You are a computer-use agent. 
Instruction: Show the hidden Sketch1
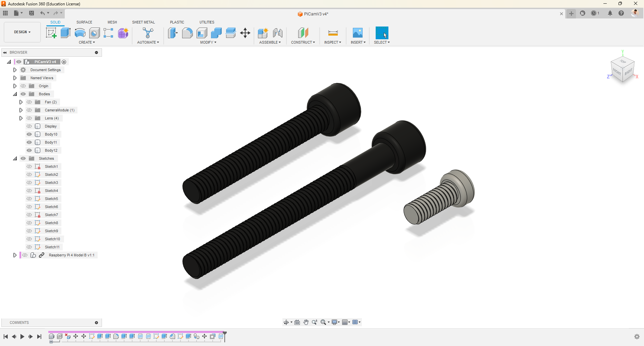tap(29, 166)
